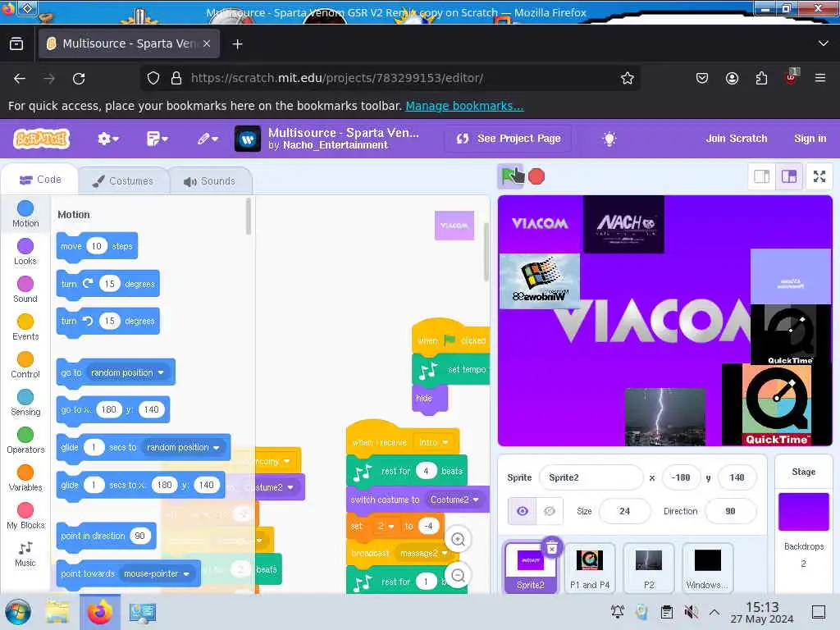
Task: Expand the 'when I receive Intro' dropdown
Action: [445, 442]
